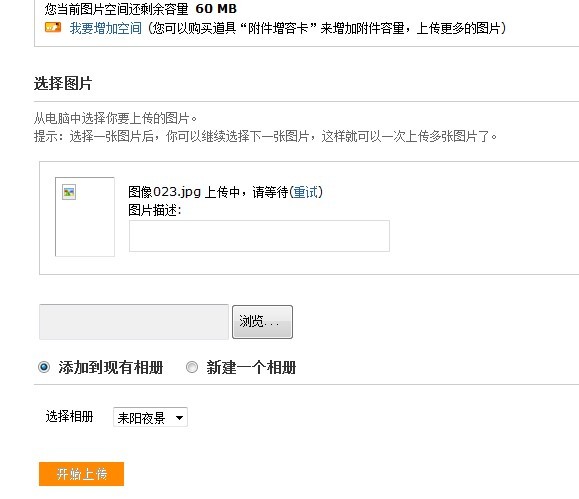The image size is (579, 499).
Task: Click the 添加到现有相册 label text
Action: pyautogui.click(x=110, y=368)
